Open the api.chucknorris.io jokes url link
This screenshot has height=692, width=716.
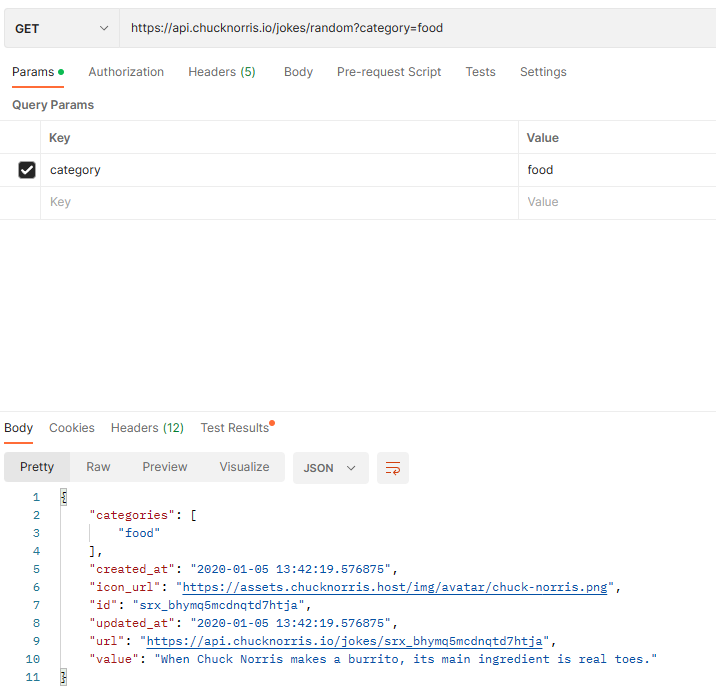(x=344, y=641)
